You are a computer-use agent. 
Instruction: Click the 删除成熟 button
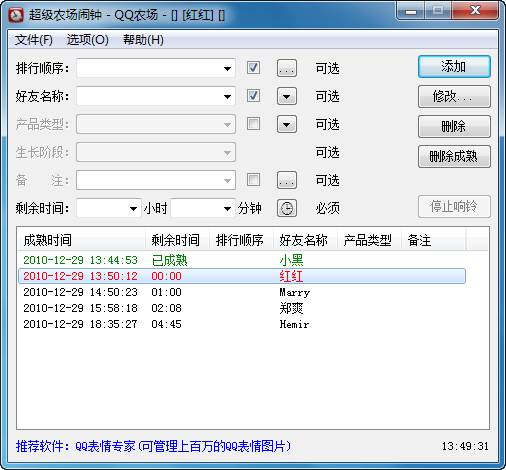[454, 156]
